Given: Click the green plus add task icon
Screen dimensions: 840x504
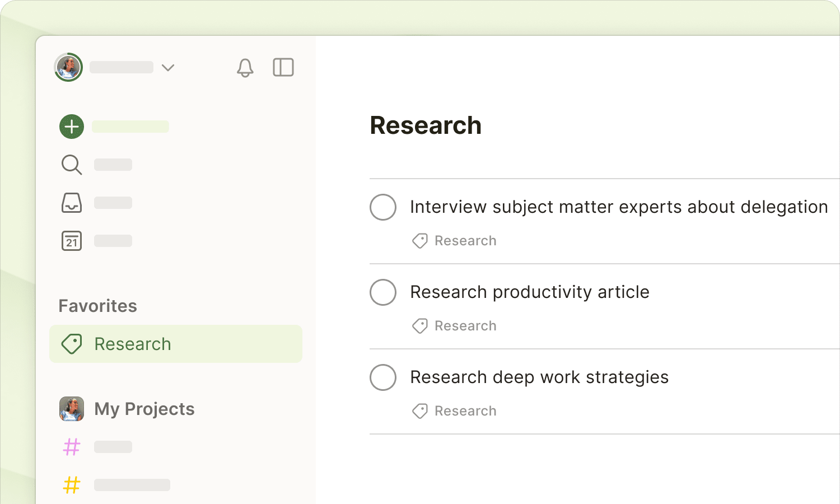Looking at the screenshot, I should click(x=71, y=126).
